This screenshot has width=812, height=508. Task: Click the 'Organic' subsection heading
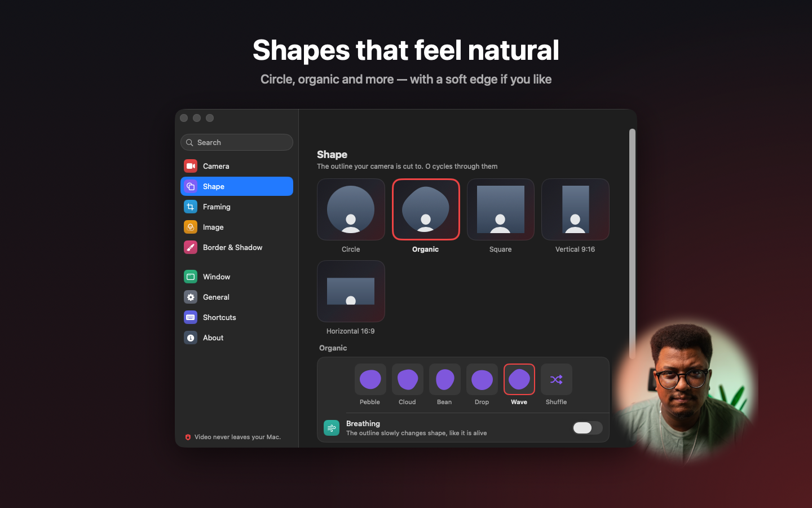[333, 348]
